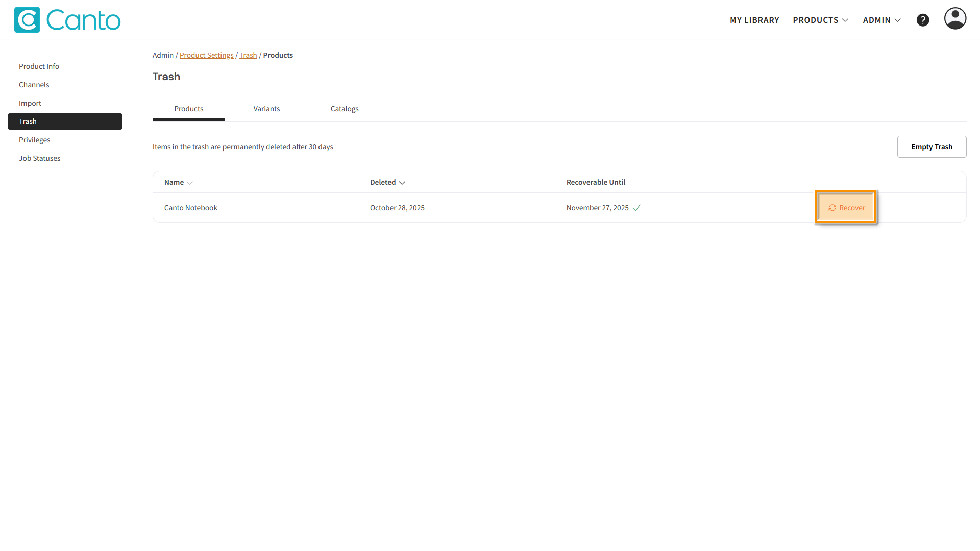Click the Products breadcrumb text

[278, 55]
